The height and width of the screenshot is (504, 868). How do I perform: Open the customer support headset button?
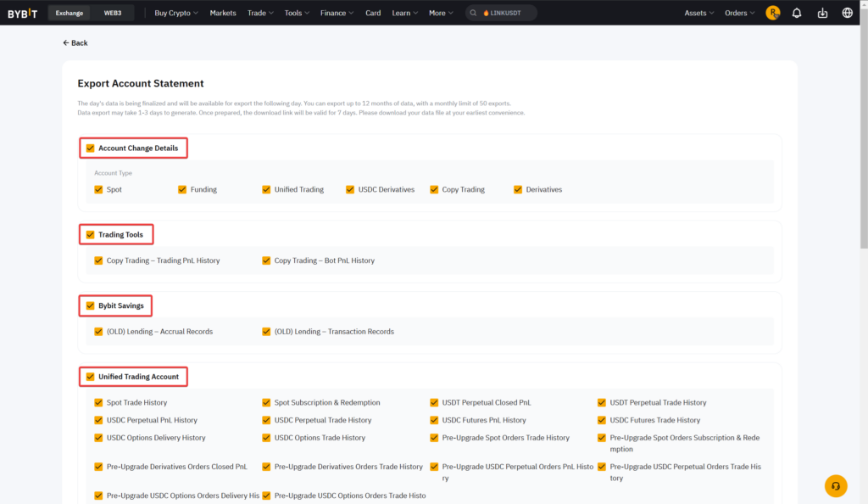pyautogui.click(x=836, y=485)
